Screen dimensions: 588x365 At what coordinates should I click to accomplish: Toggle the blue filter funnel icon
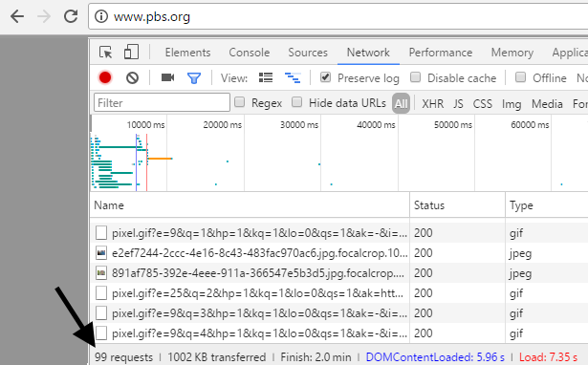point(194,78)
